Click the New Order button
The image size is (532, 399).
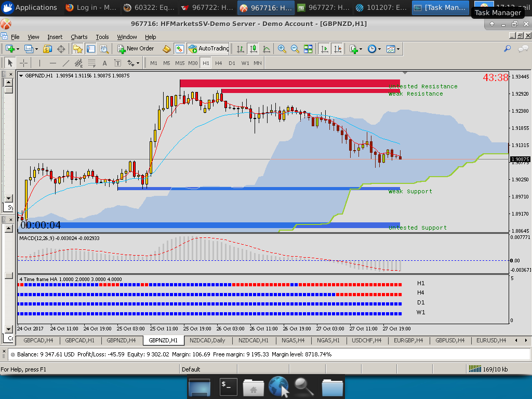[x=135, y=48]
